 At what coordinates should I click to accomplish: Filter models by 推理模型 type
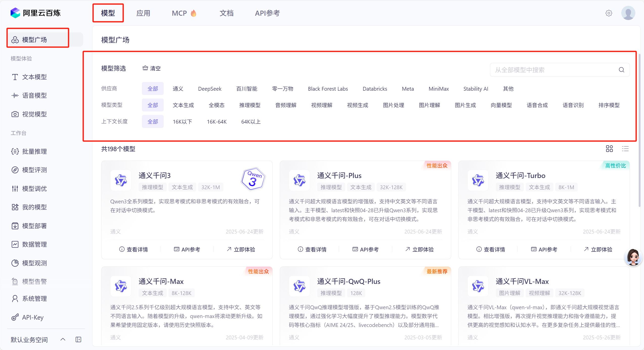249,105
